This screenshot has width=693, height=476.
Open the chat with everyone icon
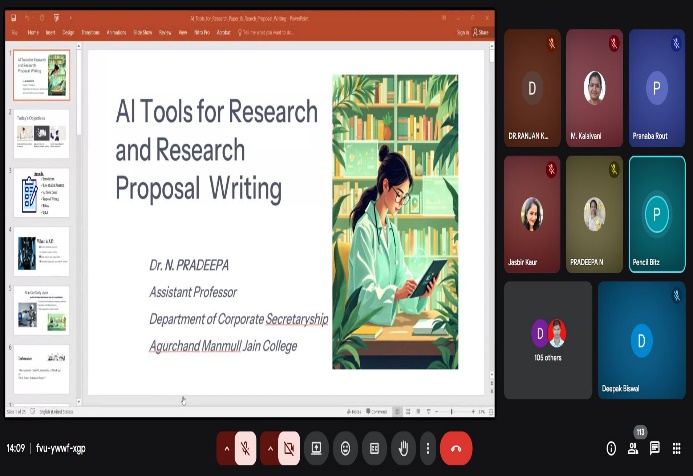[655, 449]
